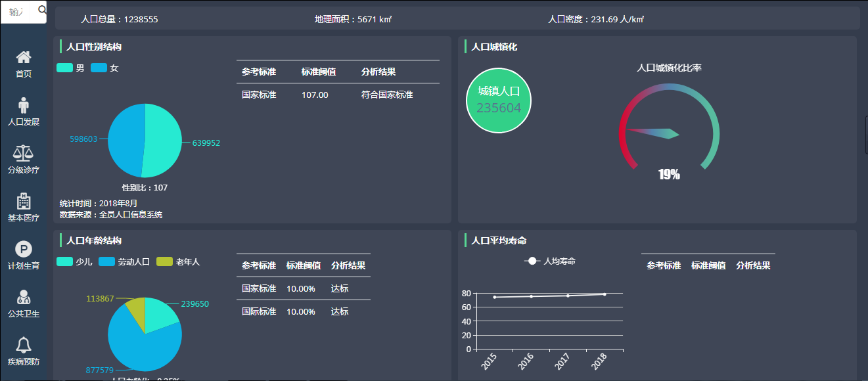
Task: Hide the 少儿 series legend
Action: [74, 261]
